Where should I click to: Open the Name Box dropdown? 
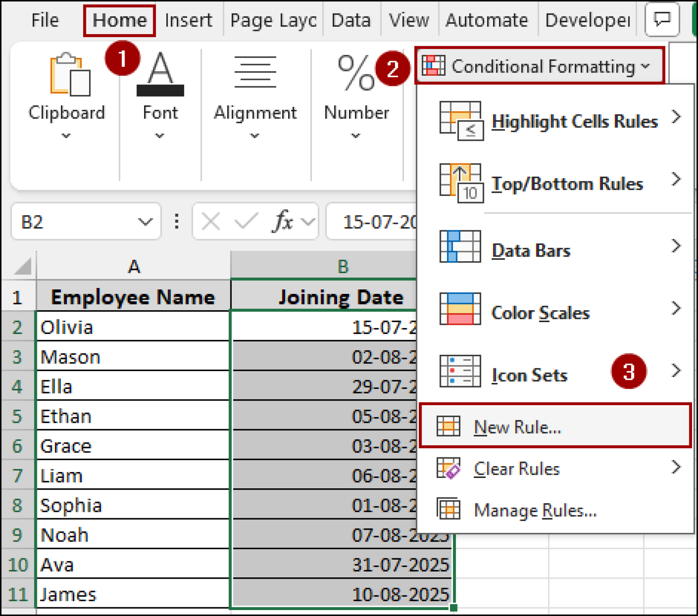145,221
